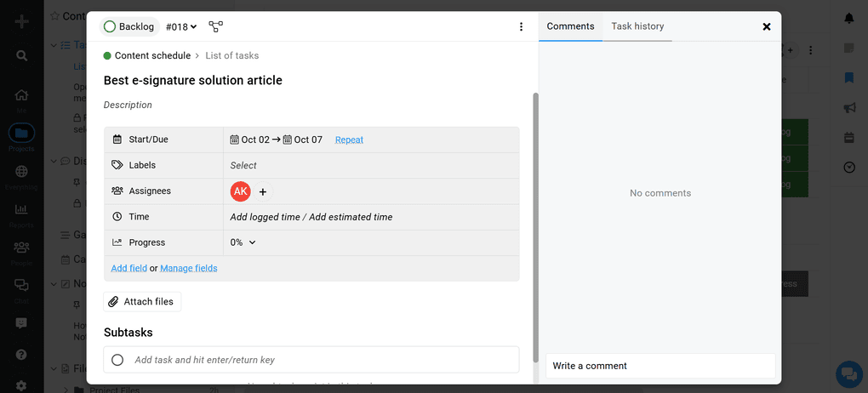Click the background page three-dot menu
Screen dimensions: 868x393
point(810,50)
